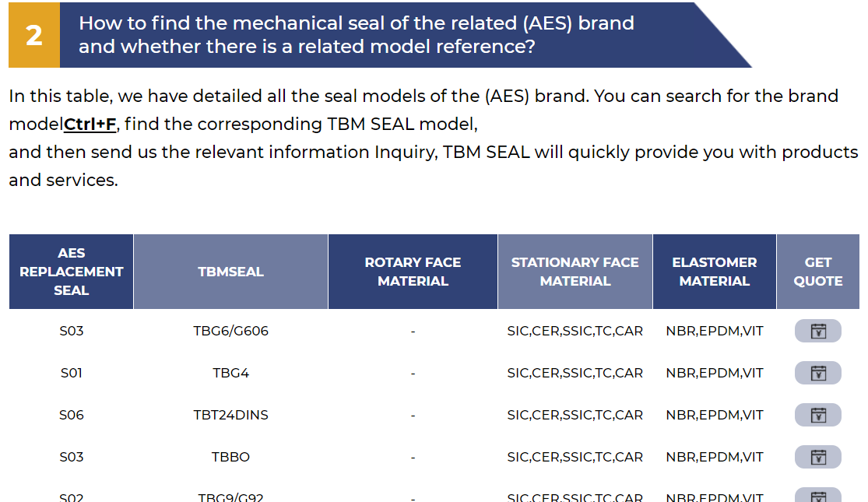Open the quote icon for S03 TBBO
This screenshot has width=868, height=502.
(817, 457)
